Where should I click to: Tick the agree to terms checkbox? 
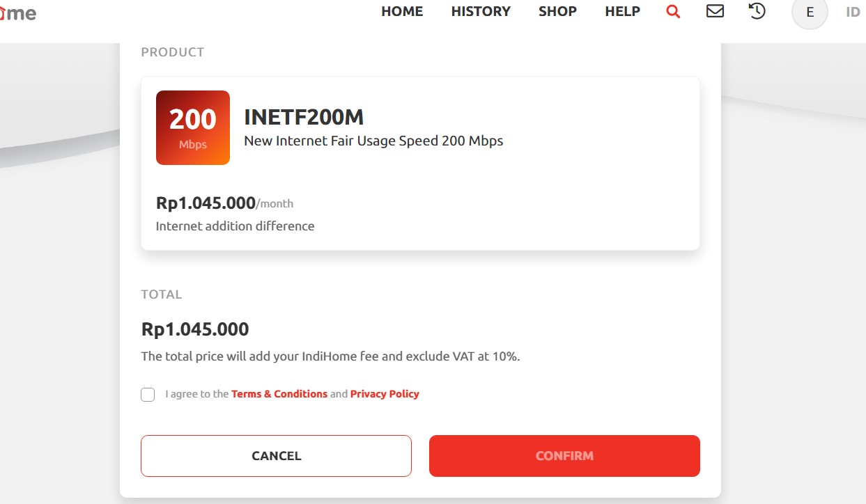pyautogui.click(x=148, y=395)
